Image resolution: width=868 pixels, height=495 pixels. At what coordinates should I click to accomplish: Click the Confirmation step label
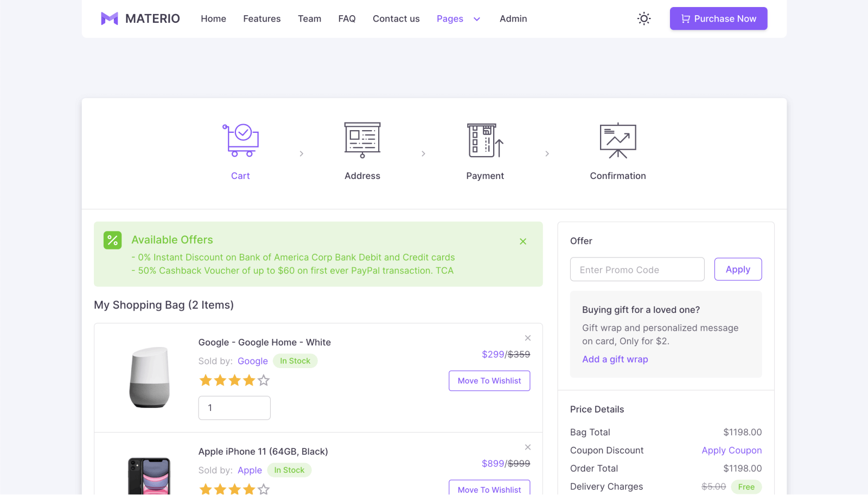(x=618, y=176)
